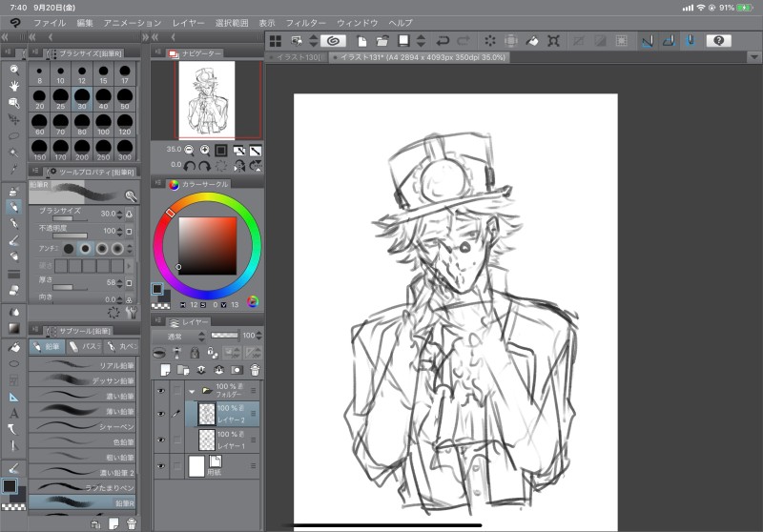
Task: Toggle visibility of 用紙 paper layer
Action: (x=161, y=466)
